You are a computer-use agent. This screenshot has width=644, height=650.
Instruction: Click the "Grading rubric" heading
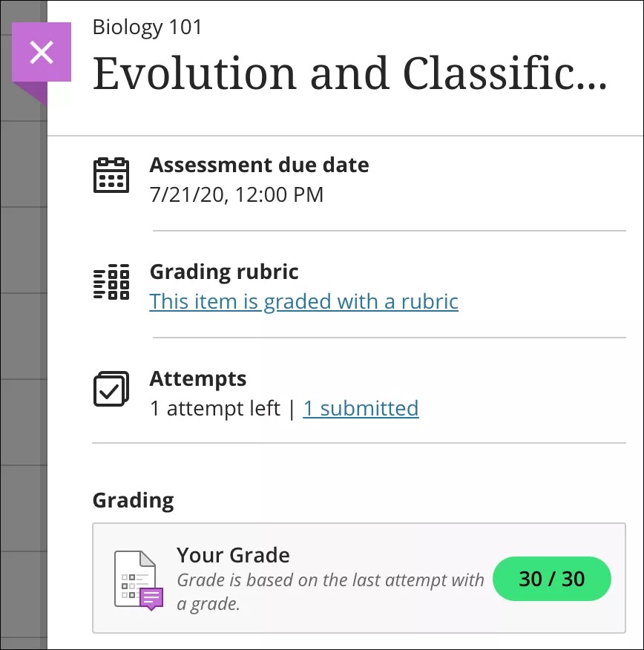tap(224, 272)
